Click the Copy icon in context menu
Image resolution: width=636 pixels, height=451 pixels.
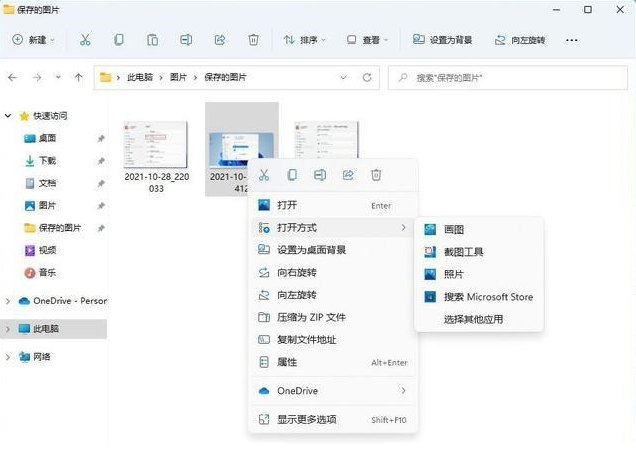292,175
